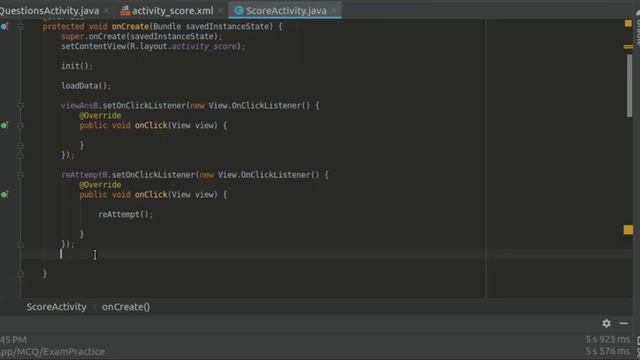
Task: Click override gutter icon for viewAnsB onClick
Action: (4, 125)
